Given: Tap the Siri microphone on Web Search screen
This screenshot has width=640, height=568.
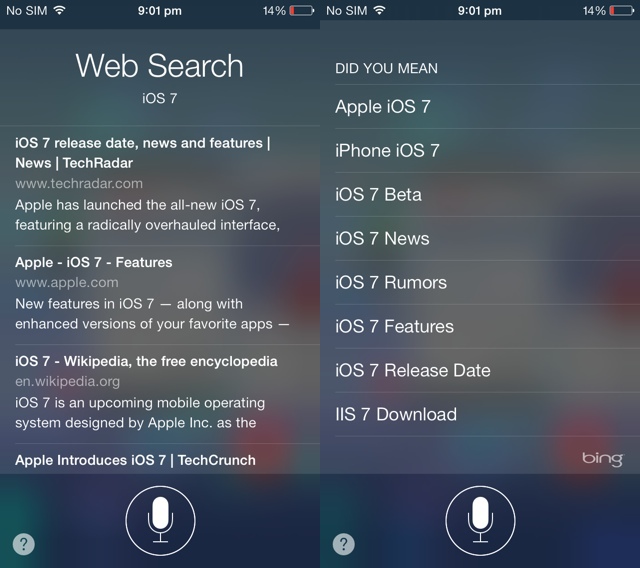Looking at the screenshot, I should 160,521.
